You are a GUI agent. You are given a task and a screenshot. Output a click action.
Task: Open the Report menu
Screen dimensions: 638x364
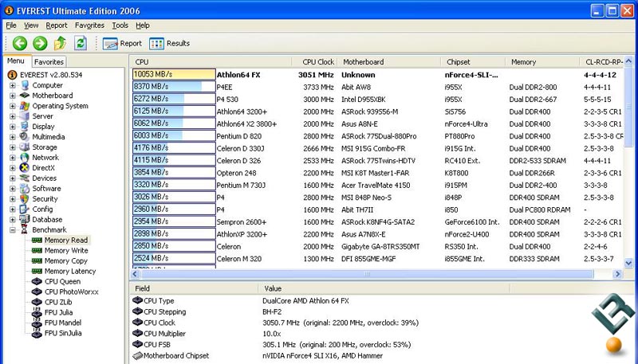[57, 25]
